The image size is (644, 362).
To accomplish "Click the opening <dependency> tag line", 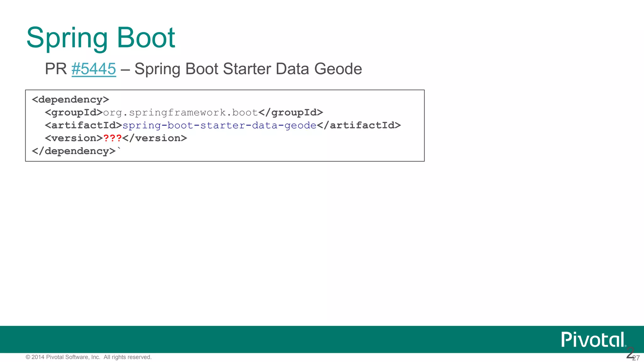I will pos(70,100).
